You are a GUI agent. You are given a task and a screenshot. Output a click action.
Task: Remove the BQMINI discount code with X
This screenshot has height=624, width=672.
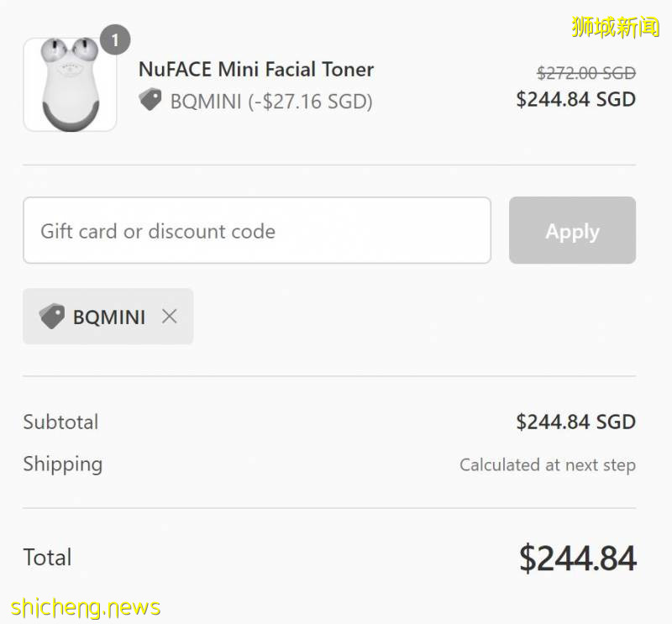170,316
